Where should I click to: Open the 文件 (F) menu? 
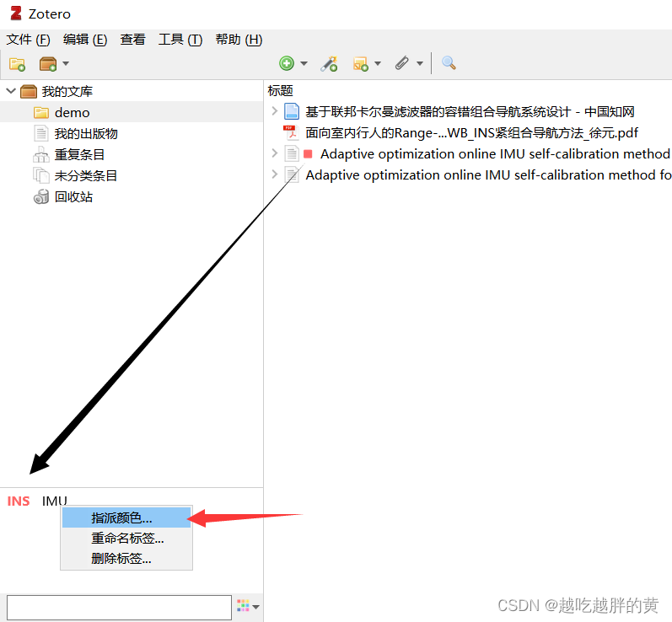click(28, 40)
